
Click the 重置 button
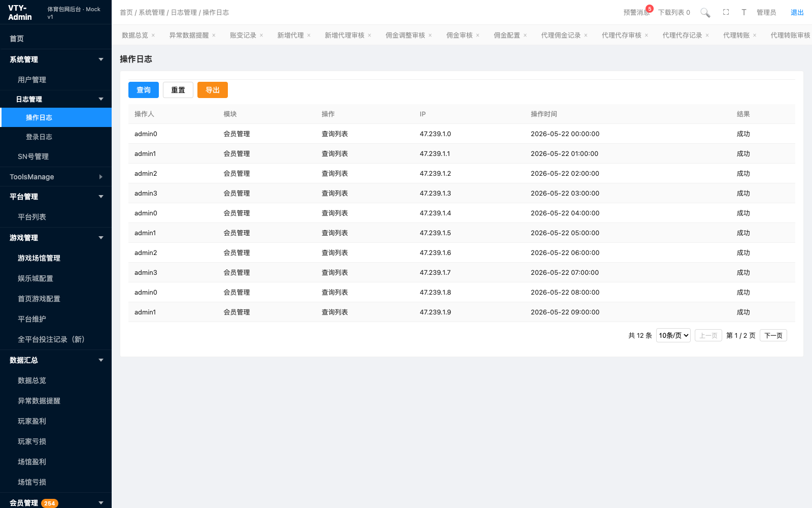[x=178, y=90]
